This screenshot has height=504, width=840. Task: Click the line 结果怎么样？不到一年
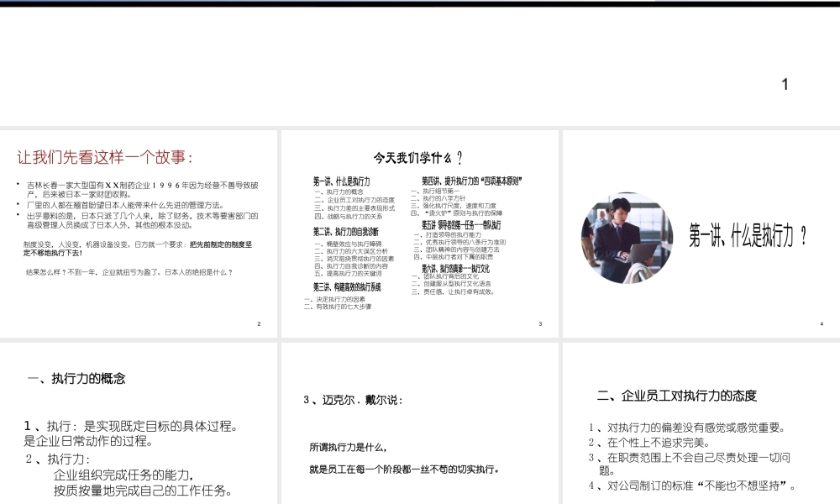129,272
